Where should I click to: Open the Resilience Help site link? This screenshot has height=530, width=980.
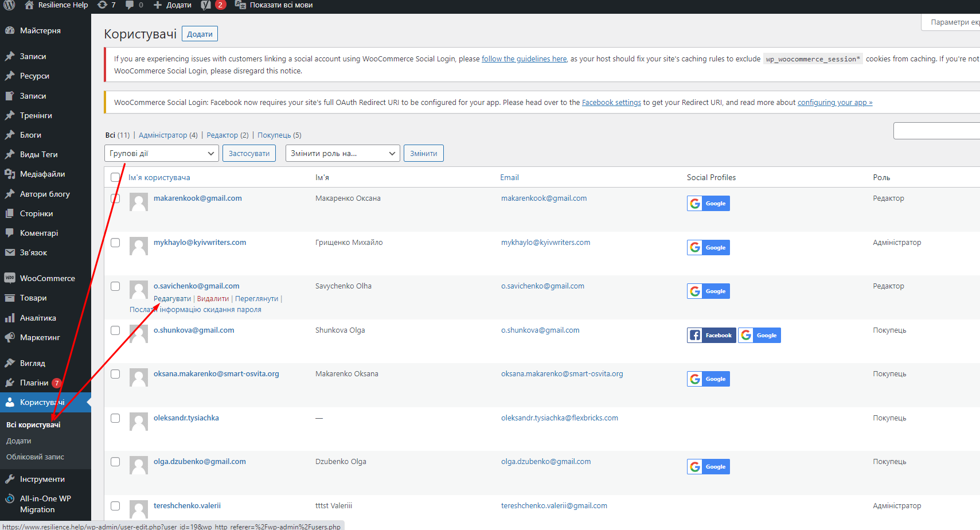pos(56,5)
